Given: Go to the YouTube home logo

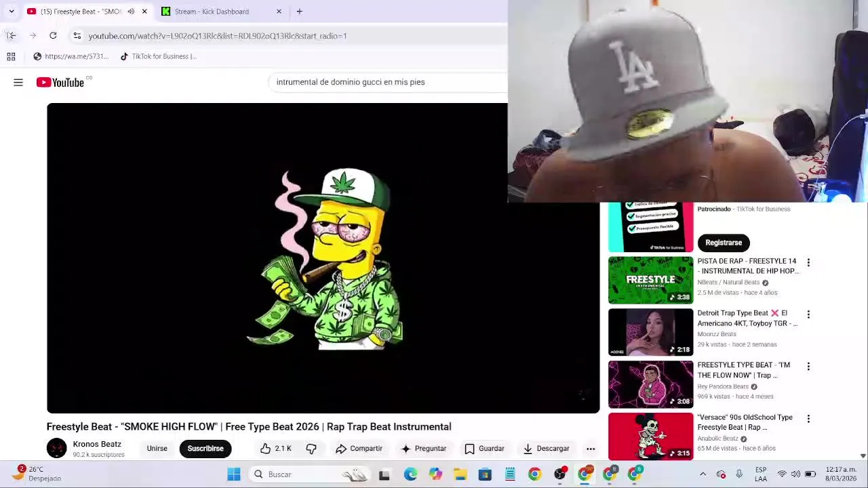Looking at the screenshot, I should click(60, 83).
